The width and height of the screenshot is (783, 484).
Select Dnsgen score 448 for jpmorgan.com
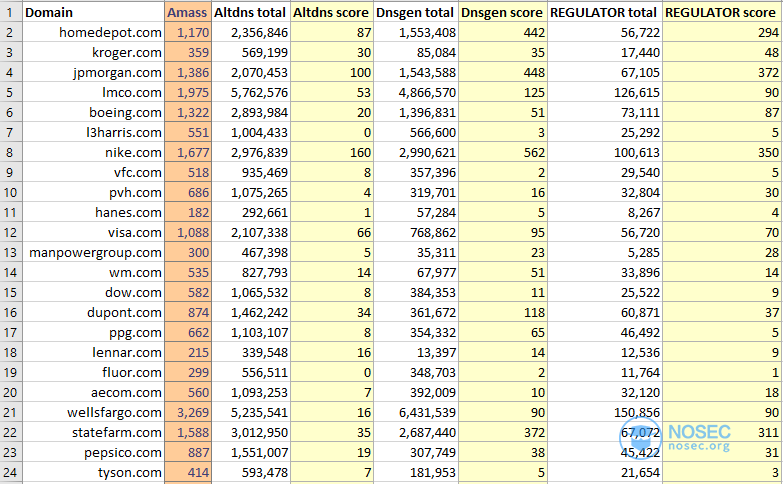tap(503, 72)
